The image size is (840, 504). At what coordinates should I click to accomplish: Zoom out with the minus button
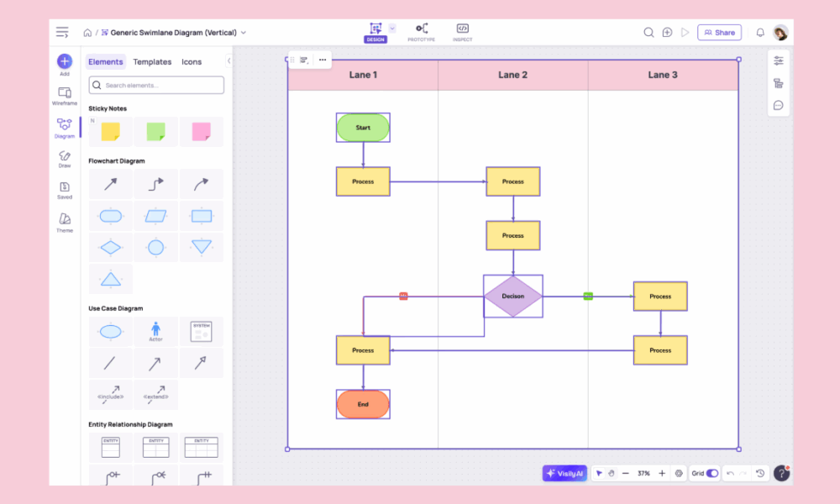tap(625, 474)
